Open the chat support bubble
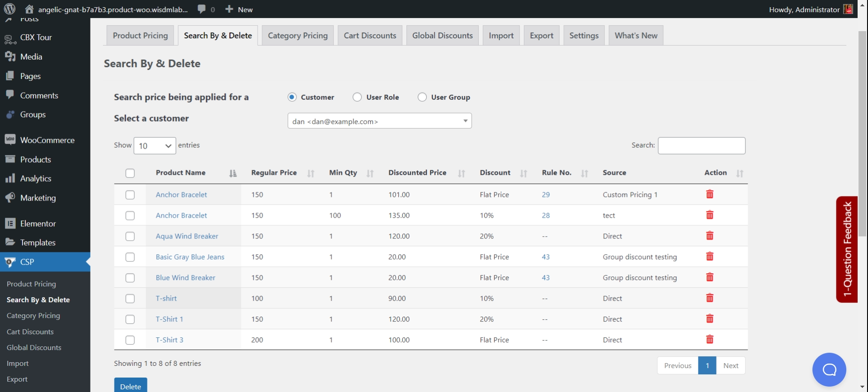The width and height of the screenshot is (868, 392). [829, 369]
